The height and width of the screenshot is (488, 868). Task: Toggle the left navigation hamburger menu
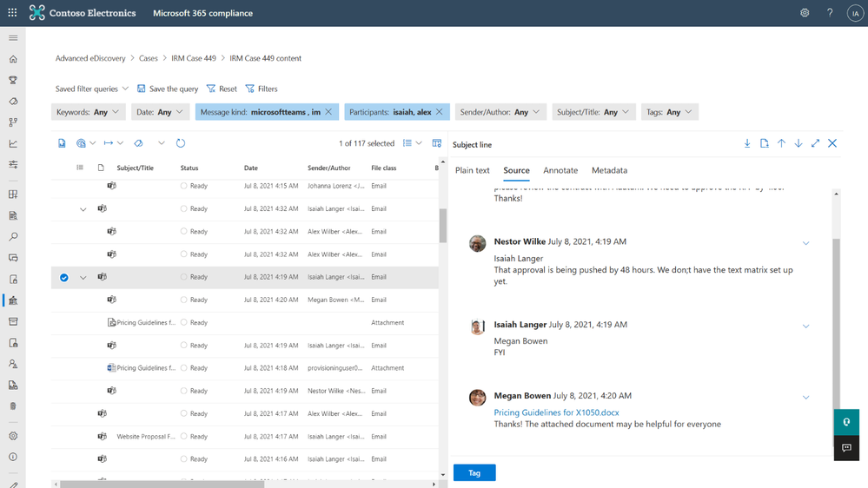coord(13,37)
